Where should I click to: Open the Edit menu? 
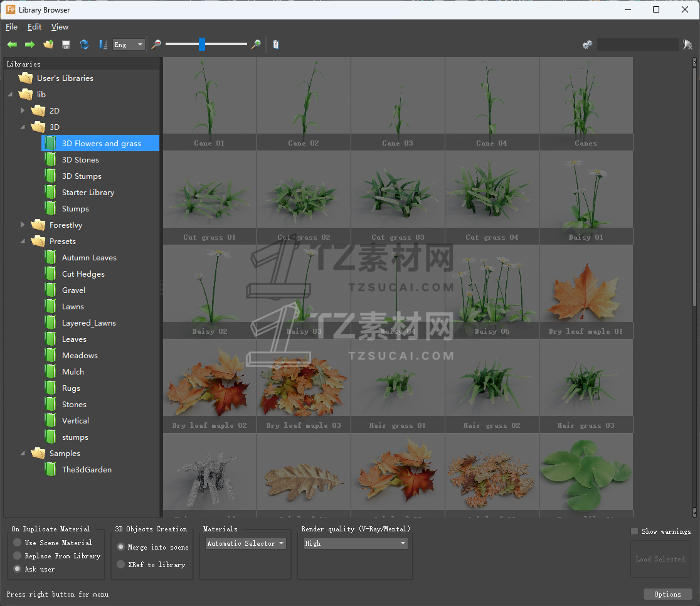34,27
